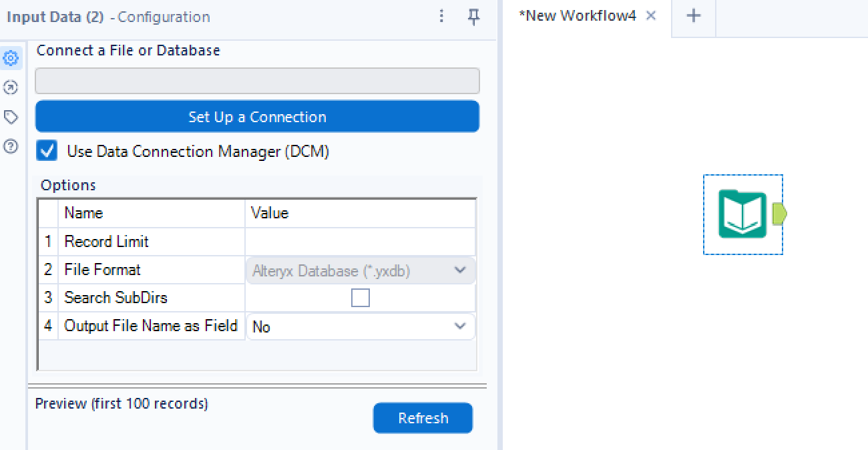868x450 pixels.
Task: Switch to the New Workflow4 tab
Action: [x=577, y=16]
